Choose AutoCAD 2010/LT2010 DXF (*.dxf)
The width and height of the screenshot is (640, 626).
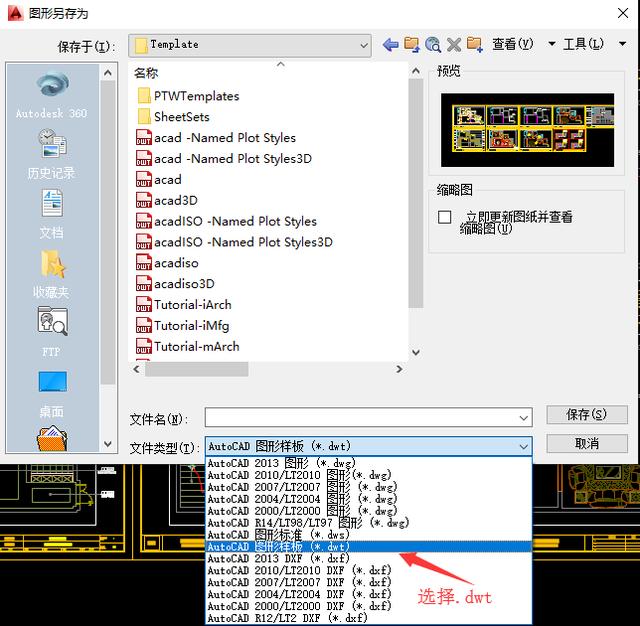(x=369, y=570)
